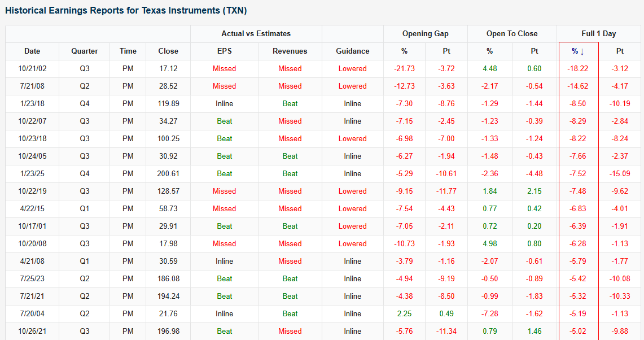The image size is (644, 340).
Task: Click Beat revenues in 7/20/04 row
Action: [x=290, y=313]
